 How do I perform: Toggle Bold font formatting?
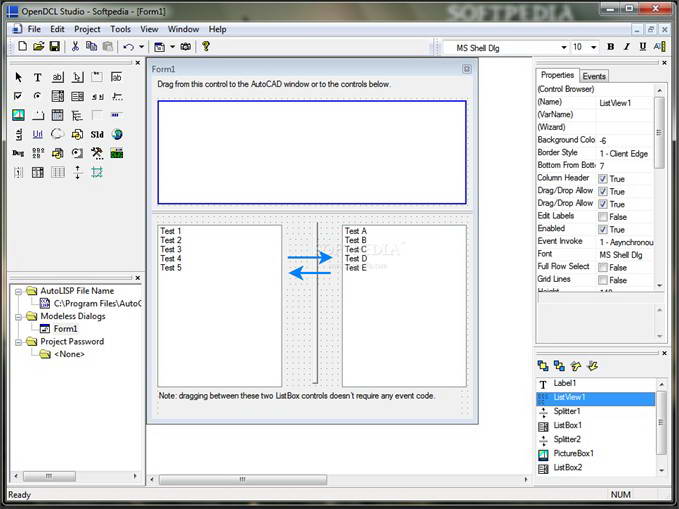tap(611, 47)
